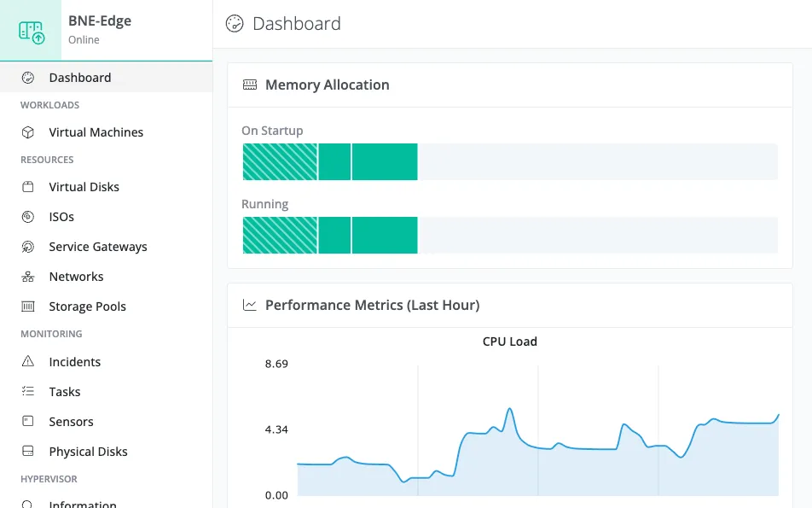
Task: Go to Sensors monitoring page
Action: tap(106, 422)
